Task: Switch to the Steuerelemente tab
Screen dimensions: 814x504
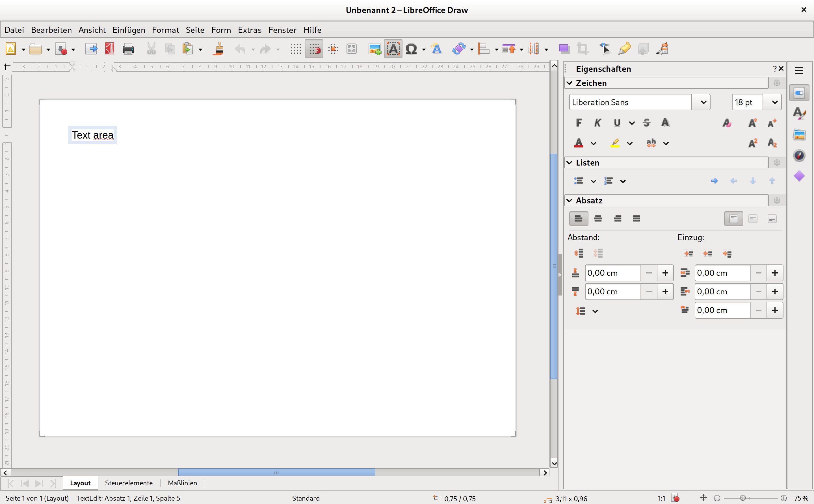Action: [129, 483]
